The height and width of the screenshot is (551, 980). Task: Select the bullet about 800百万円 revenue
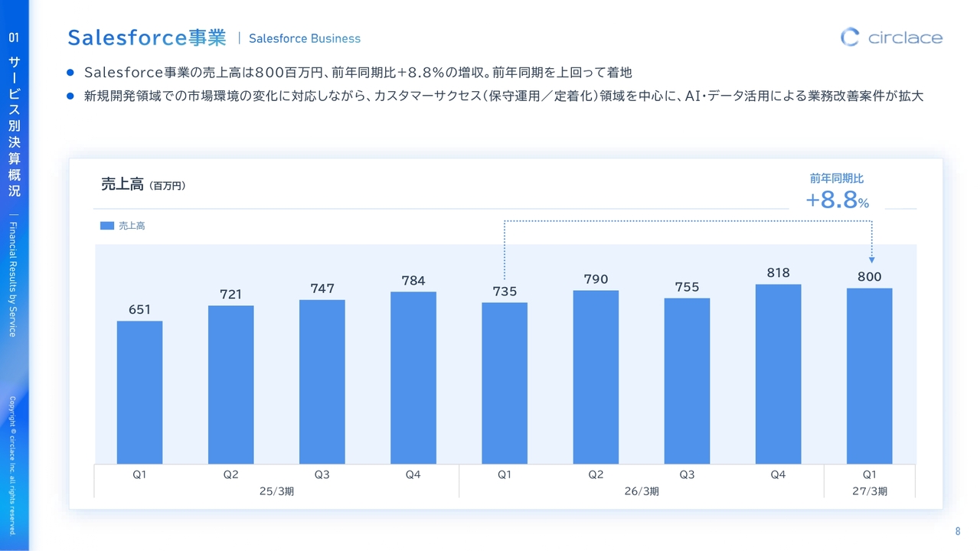[x=358, y=73]
